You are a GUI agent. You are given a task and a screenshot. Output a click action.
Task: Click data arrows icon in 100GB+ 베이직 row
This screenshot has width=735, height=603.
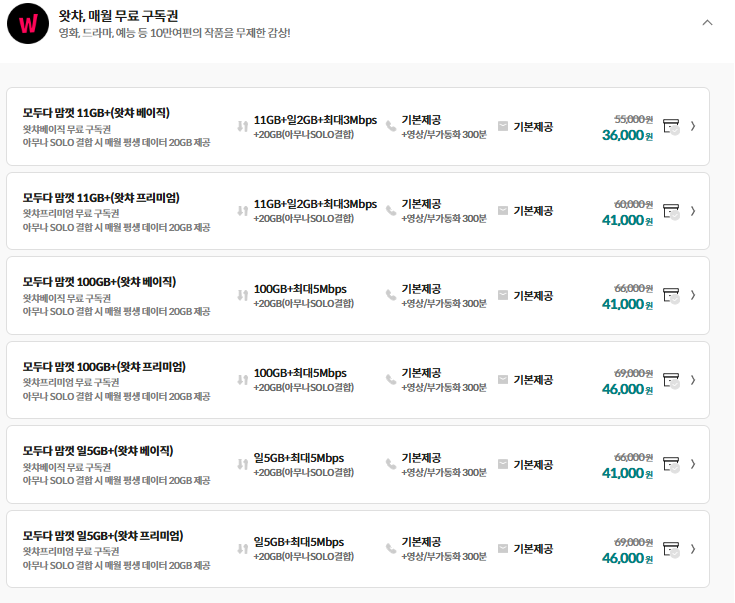(x=242, y=295)
